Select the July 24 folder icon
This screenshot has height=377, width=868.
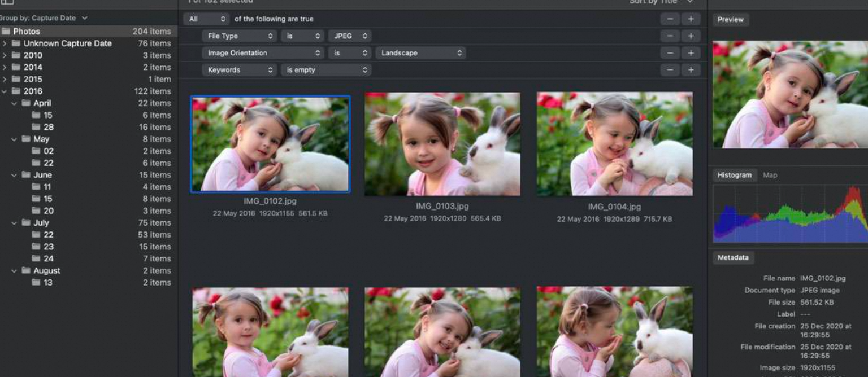tap(36, 258)
